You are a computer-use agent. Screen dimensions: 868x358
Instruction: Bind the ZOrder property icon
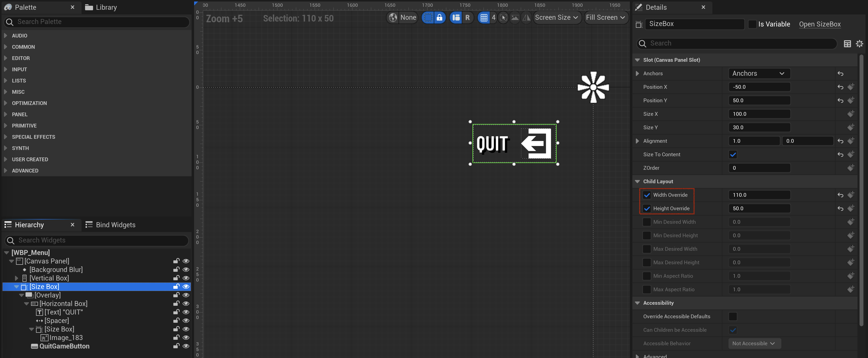850,168
